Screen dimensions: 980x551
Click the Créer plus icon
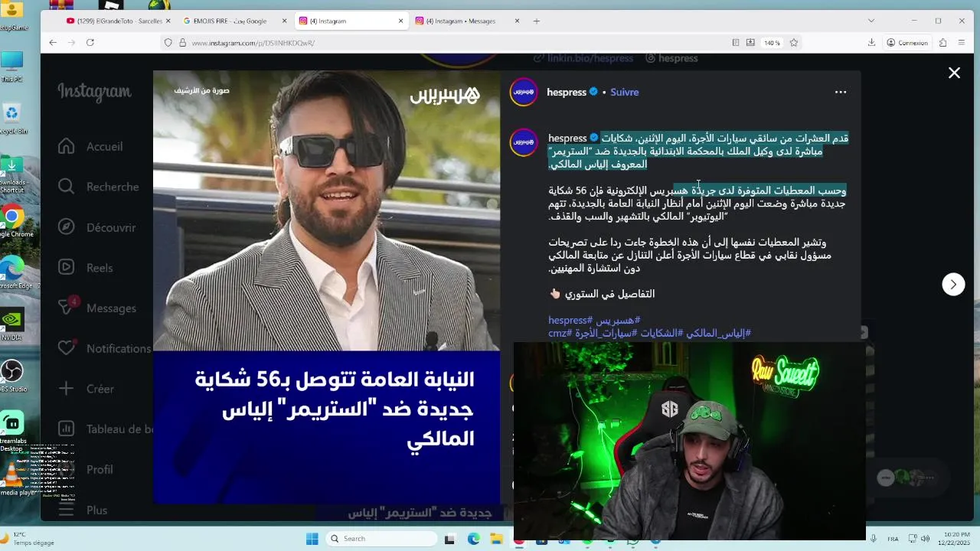67,389
